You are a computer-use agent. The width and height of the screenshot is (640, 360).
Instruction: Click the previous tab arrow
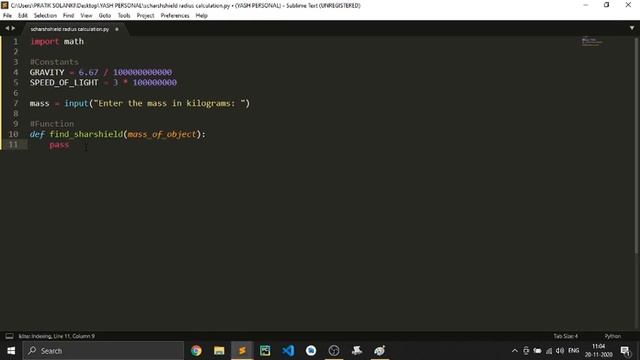pos(7,28)
